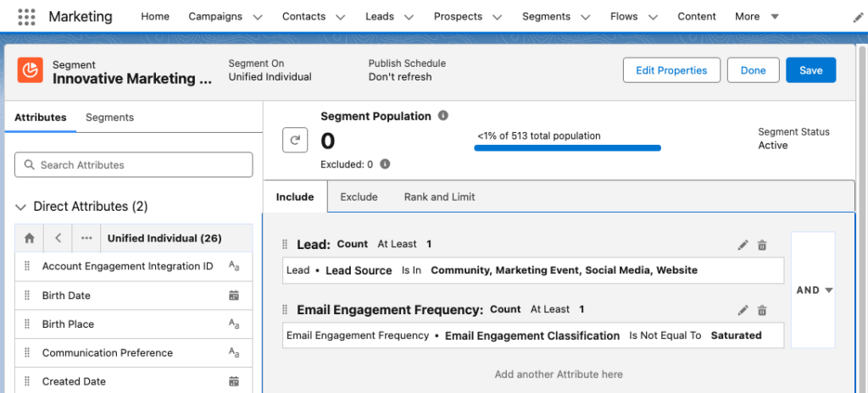Click calendar type icon on Created Date row
Image resolution: width=868 pixels, height=393 pixels.
(234, 381)
